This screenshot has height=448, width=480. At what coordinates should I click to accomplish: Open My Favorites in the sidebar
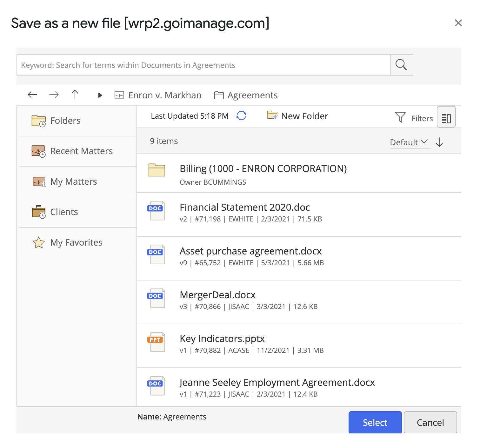coord(76,242)
